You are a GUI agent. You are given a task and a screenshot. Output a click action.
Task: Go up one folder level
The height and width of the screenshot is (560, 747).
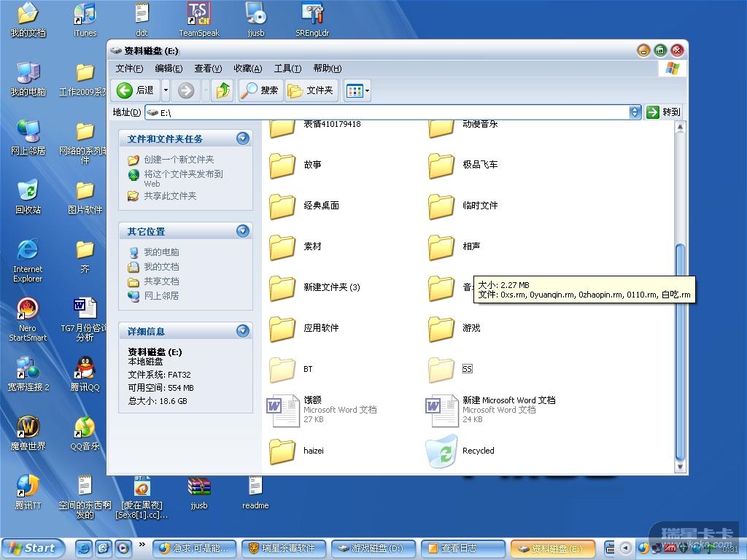click(222, 90)
